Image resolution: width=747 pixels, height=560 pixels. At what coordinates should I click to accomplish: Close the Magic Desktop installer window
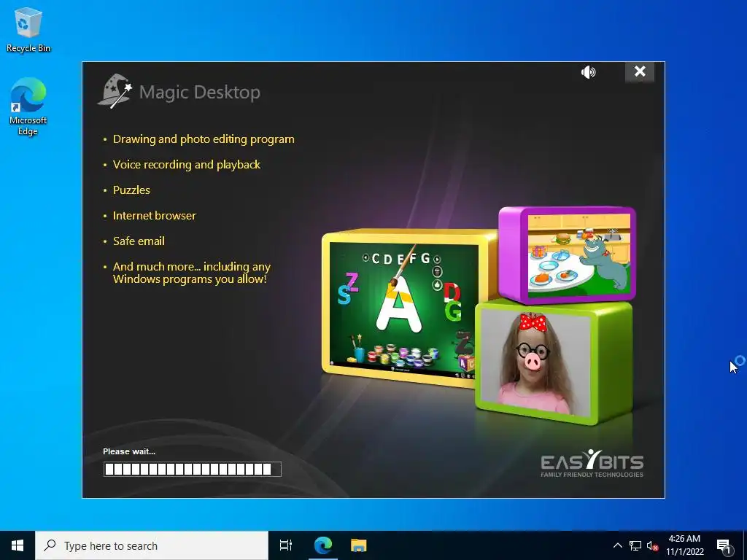click(639, 71)
